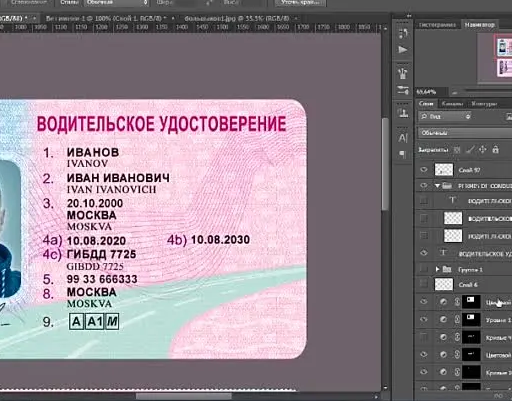Click the adjustment icon of Кривые 4
Image resolution: width=512 pixels, height=401 pixels.
(x=443, y=337)
